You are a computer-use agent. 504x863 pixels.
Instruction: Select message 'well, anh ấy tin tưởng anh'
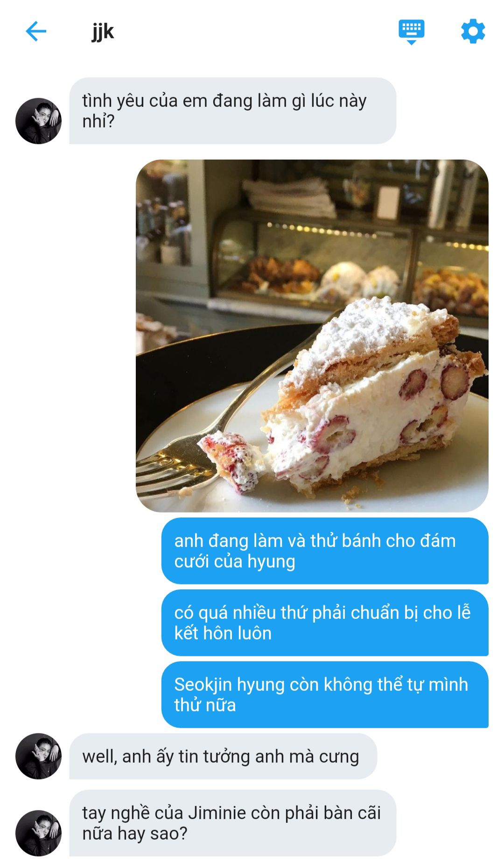pos(223,756)
